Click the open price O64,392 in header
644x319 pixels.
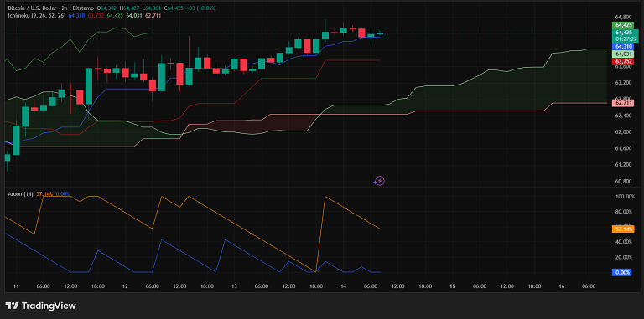tap(106, 8)
